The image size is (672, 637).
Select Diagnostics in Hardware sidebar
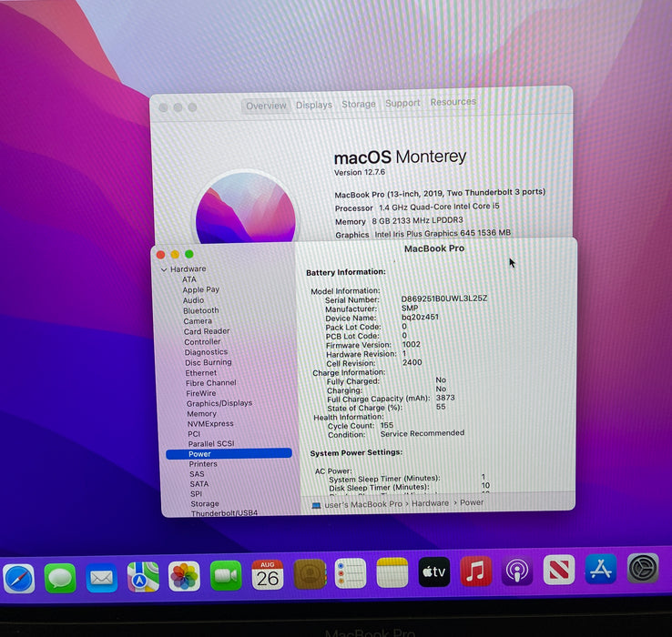(x=206, y=352)
